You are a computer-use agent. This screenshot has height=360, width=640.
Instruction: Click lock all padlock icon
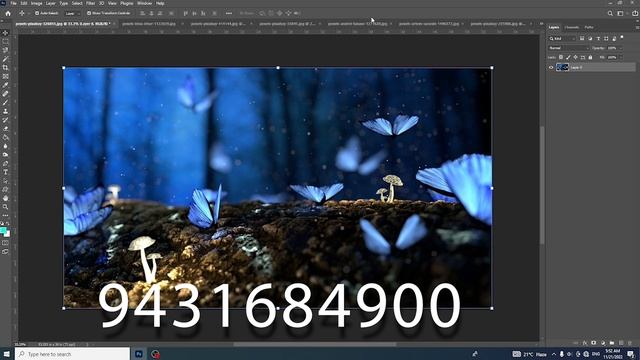click(x=590, y=58)
